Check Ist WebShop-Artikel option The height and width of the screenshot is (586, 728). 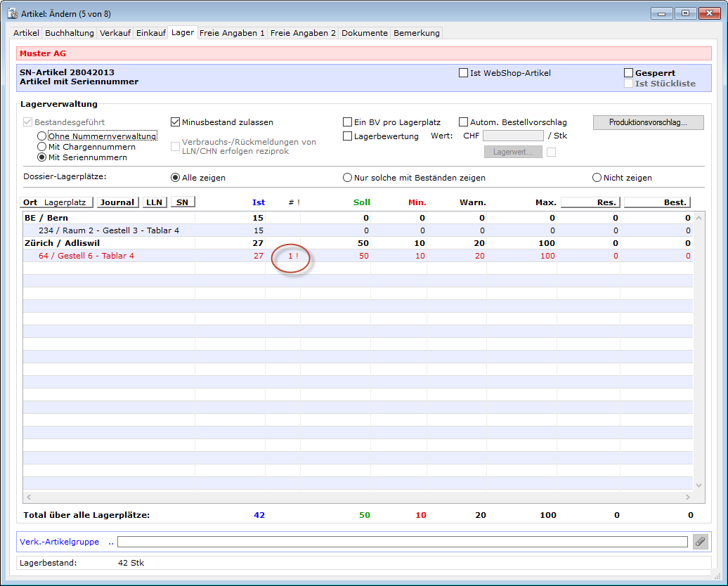click(x=464, y=73)
